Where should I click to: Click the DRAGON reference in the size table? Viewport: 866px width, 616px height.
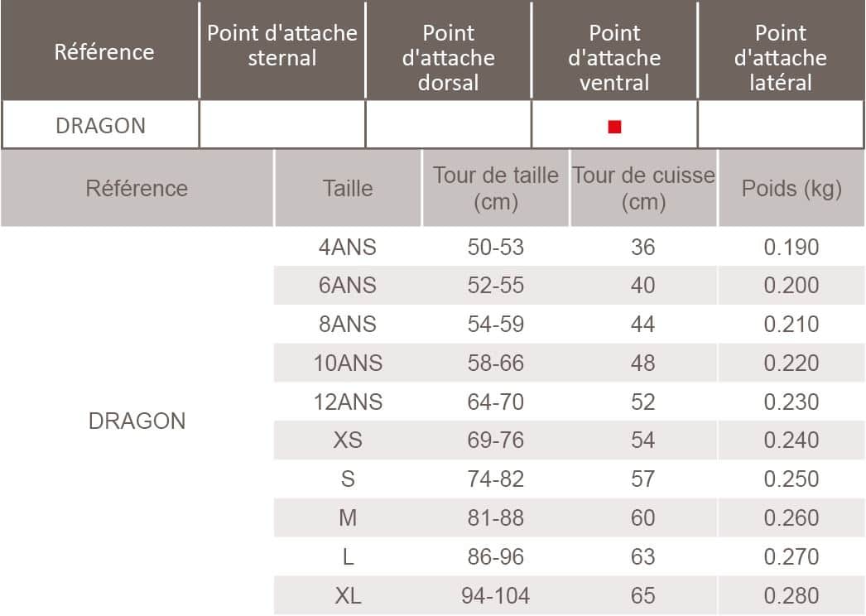pos(137,421)
